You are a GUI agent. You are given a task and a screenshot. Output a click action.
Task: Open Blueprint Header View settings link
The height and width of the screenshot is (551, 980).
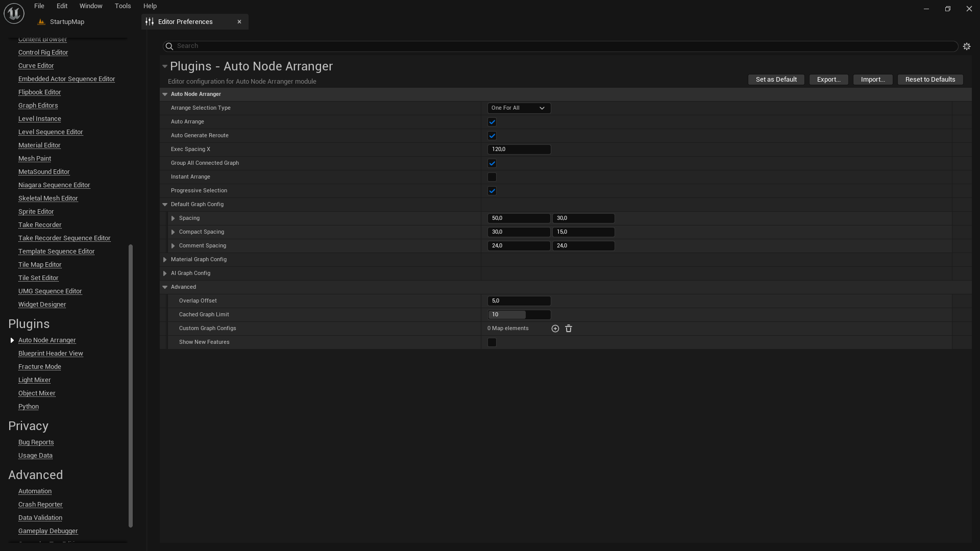pyautogui.click(x=51, y=354)
